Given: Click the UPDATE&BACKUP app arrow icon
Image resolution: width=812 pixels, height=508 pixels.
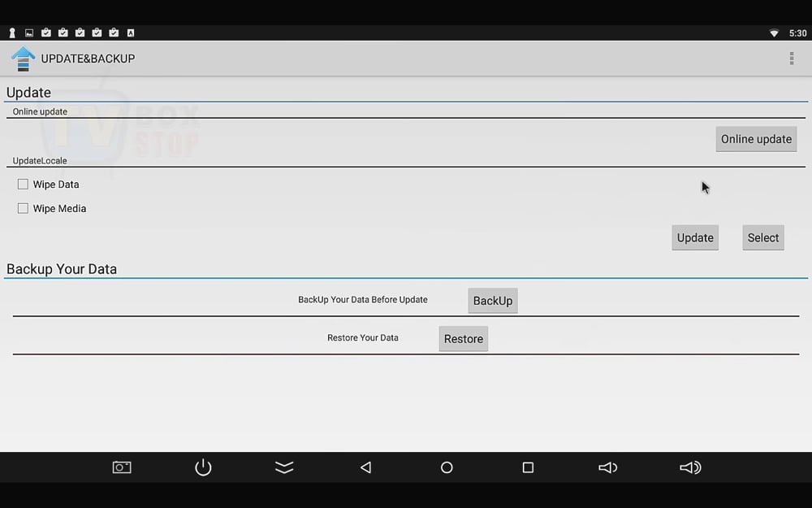Looking at the screenshot, I should click(23, 59).
